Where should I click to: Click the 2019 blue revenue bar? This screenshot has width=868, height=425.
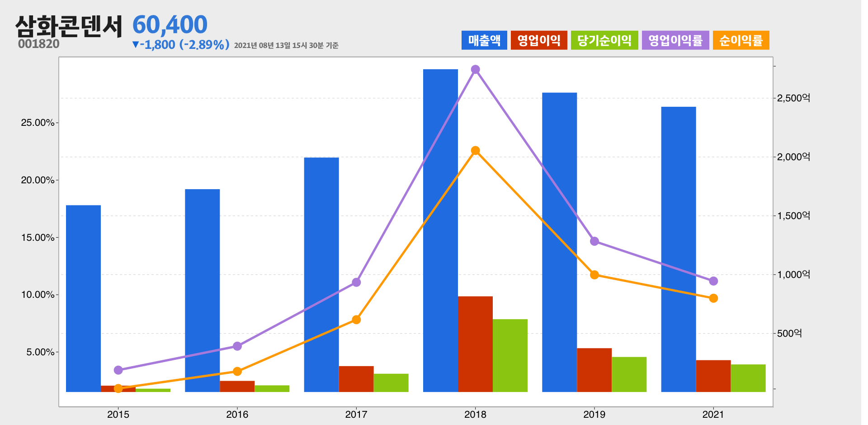(x=560, y=242)
